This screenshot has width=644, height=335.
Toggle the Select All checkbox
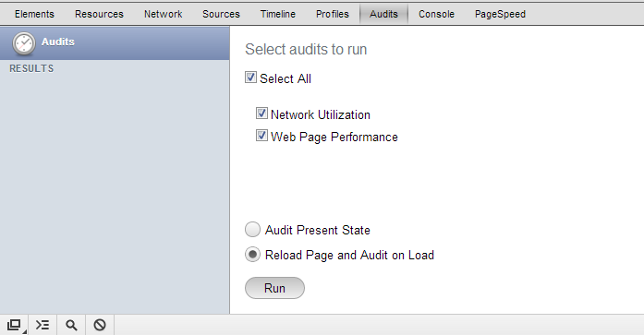(250, 78)
